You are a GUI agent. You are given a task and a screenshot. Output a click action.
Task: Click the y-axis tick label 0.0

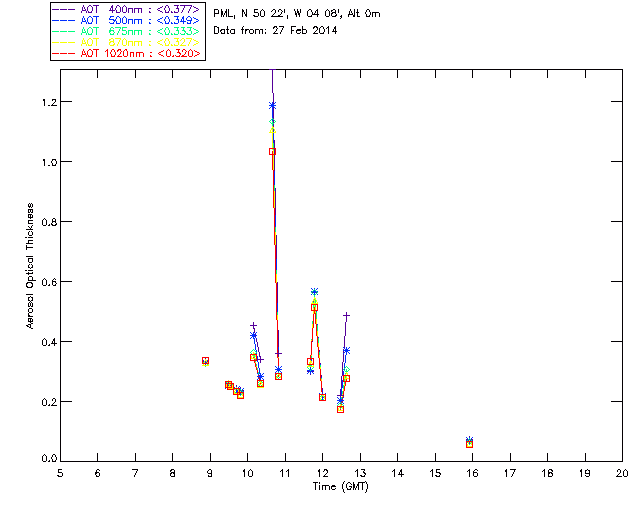coord(49,458)
